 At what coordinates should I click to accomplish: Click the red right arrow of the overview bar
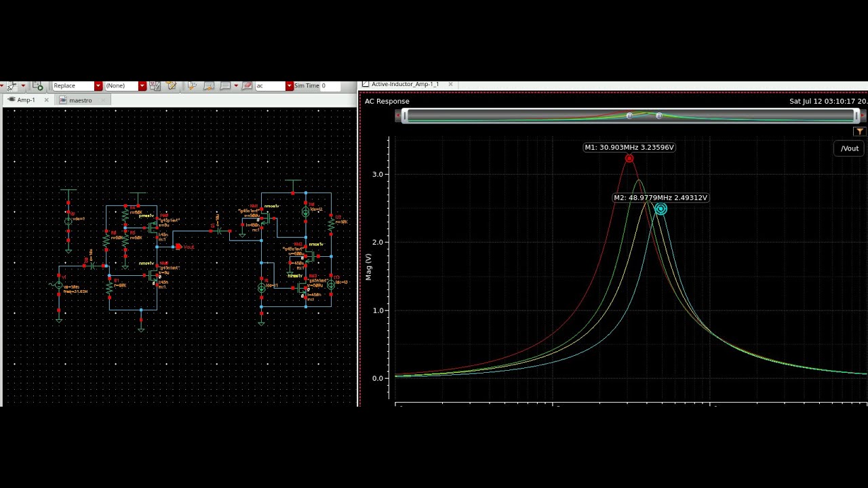pos(863,116)
